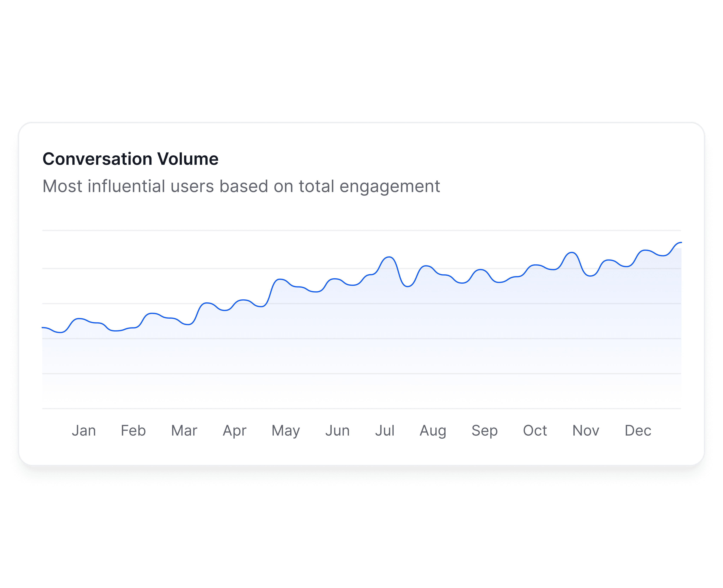
Task: Click the line spike above May
Action: click(280, 279)
